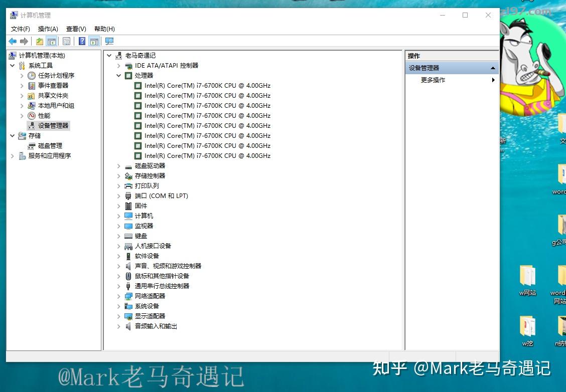This screenshot has width=566, height=392.
Task: Select the 老马奇遇记 computer name
Action: [140, 56]
